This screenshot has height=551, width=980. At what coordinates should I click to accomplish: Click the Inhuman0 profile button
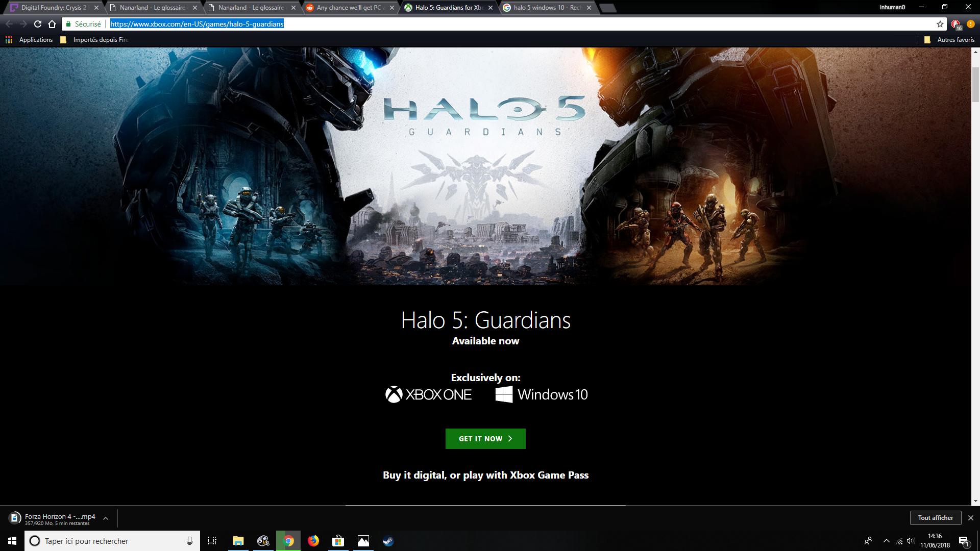coord(892,7)
